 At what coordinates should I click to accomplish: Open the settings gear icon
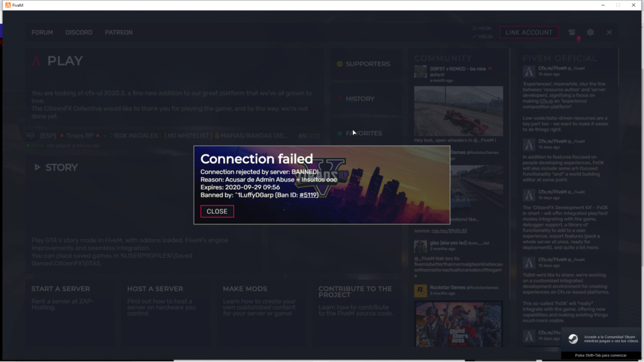[590, 33]
